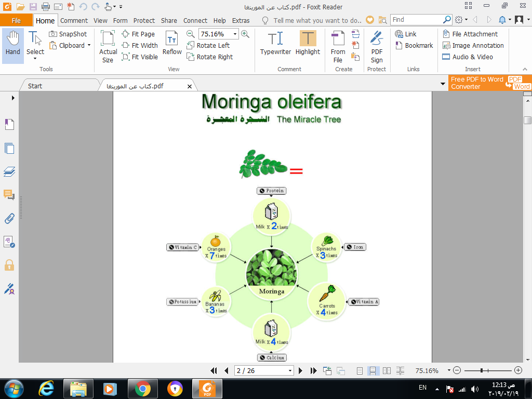Viewport: 532px width, 399px height.
Task: Click the Typewriter comment tool
Action: pyautogui.click(x=275, y=45)
